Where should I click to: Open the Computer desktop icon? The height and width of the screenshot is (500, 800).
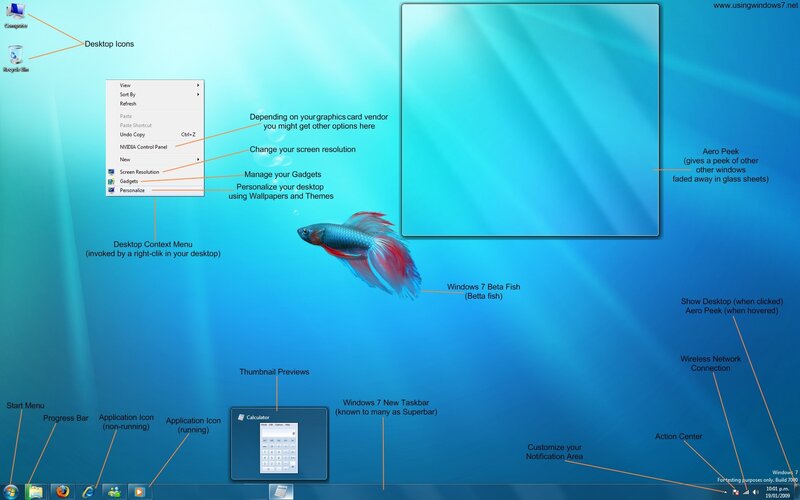(x=15, y=15)
